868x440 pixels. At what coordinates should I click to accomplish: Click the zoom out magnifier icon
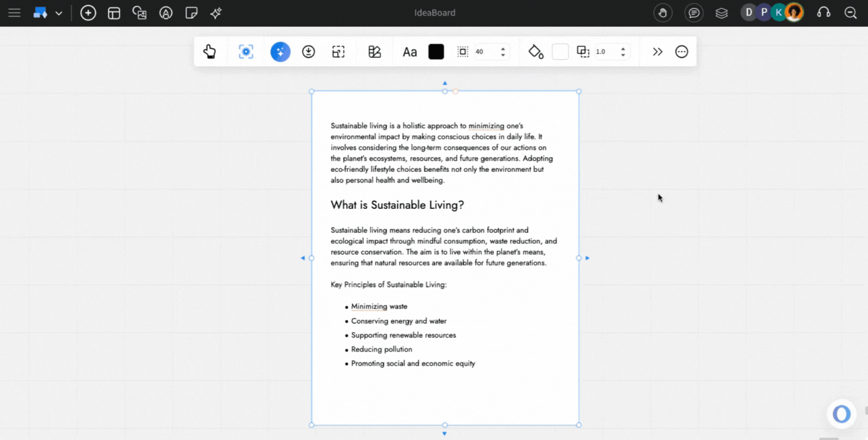coord(851,13)
